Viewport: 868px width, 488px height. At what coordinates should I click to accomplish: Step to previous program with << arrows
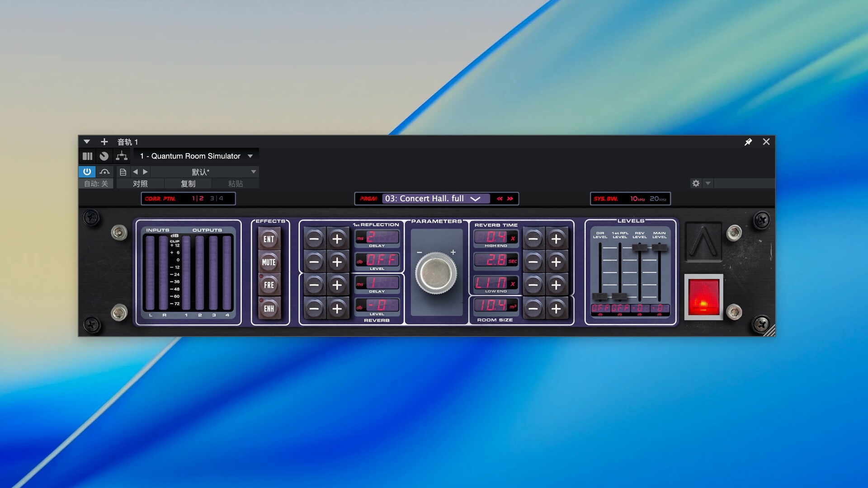(500, 199)
